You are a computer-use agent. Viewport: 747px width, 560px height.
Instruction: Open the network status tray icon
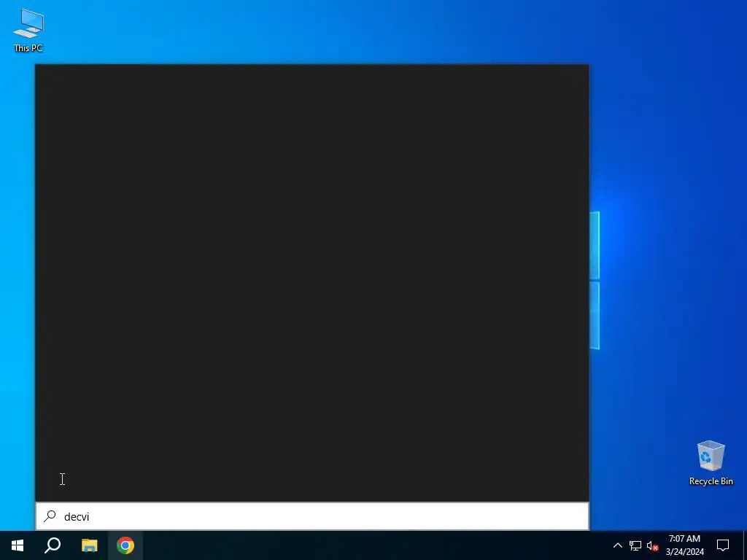pos(635,545)
